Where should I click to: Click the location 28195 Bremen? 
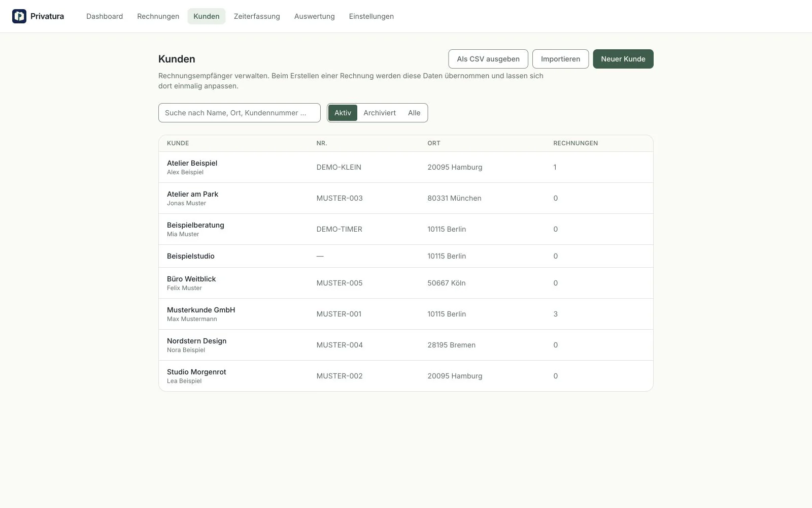tap(452, 345)
